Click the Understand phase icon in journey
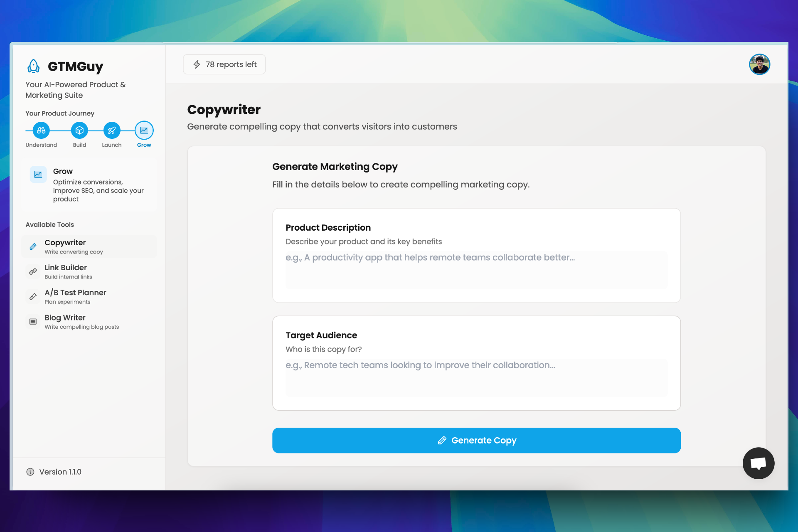Screen dimensions: 798x532 pyautogui.click(x=40, y=130)
